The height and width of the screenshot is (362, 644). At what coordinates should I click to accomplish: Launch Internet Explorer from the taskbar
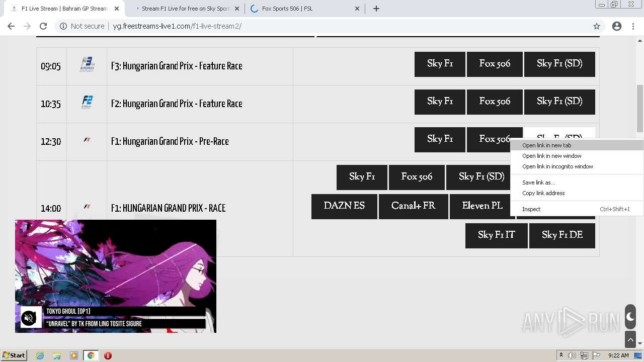(40, 355)
